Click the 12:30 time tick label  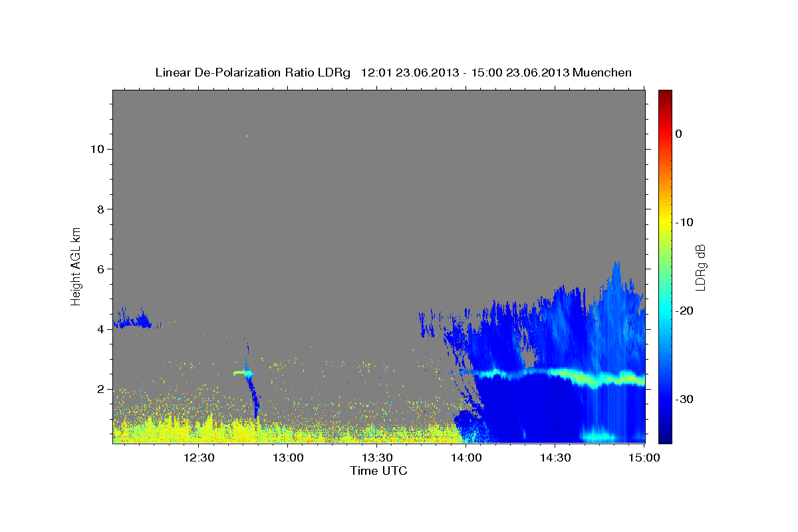198,458
